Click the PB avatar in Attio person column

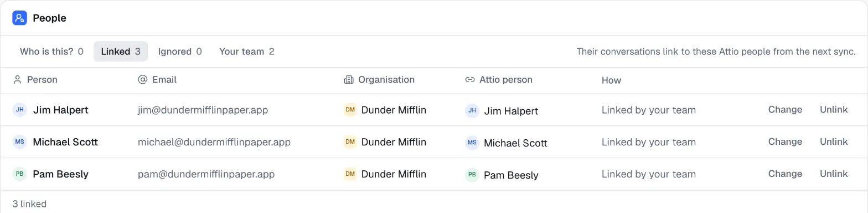click(x=472, y=175)
